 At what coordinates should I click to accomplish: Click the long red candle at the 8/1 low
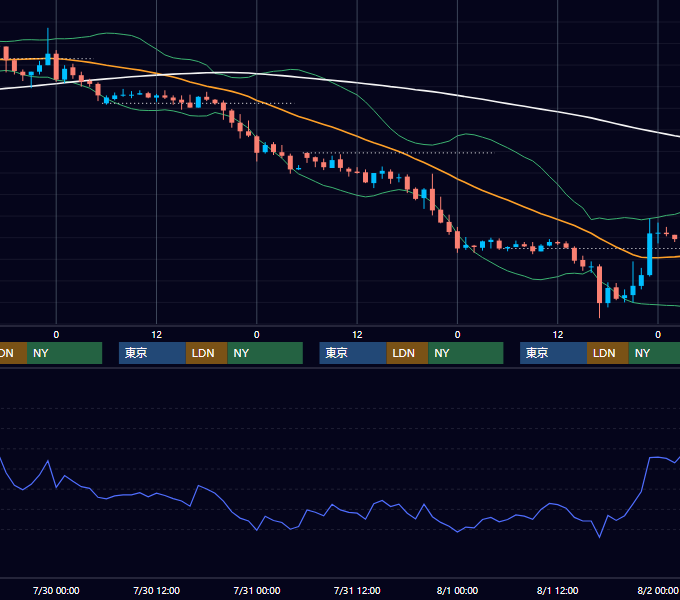tap(599, 284)
